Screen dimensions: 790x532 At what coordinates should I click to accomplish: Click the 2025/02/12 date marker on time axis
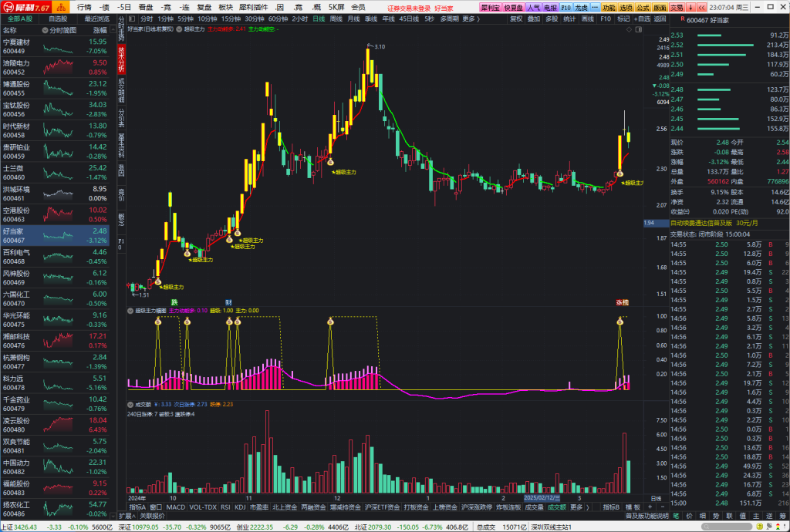point(542,498)
